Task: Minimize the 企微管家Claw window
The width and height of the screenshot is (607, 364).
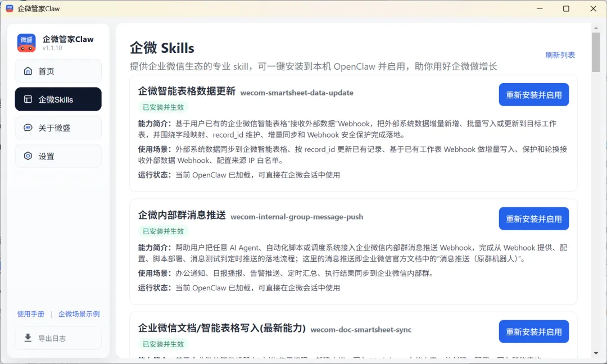Action: (x=540, y=8)
